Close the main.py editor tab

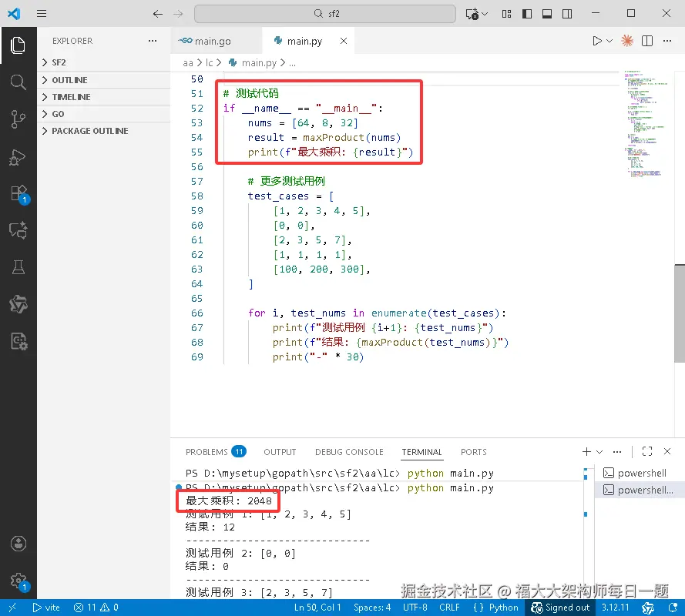click(344, 41)
